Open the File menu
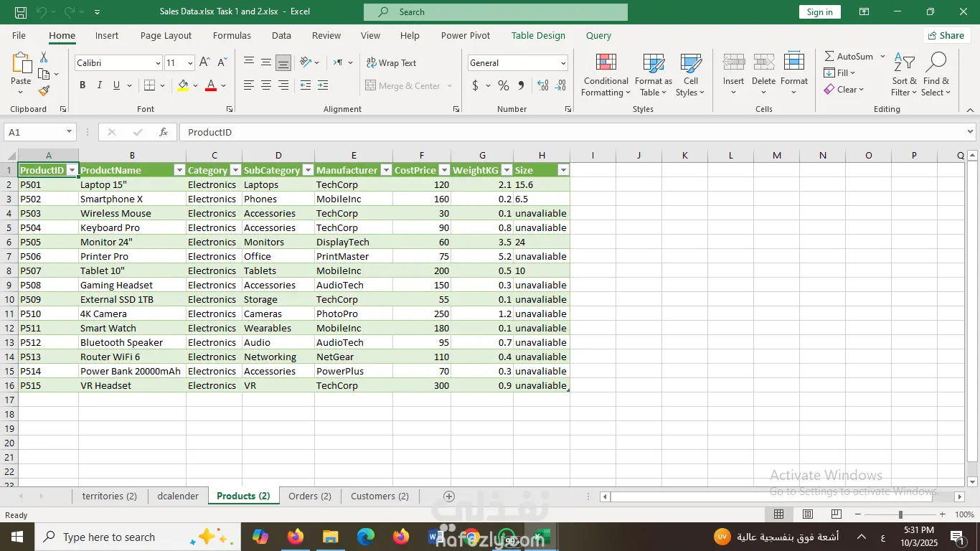The image size is (980, 551). click(19, 36)
